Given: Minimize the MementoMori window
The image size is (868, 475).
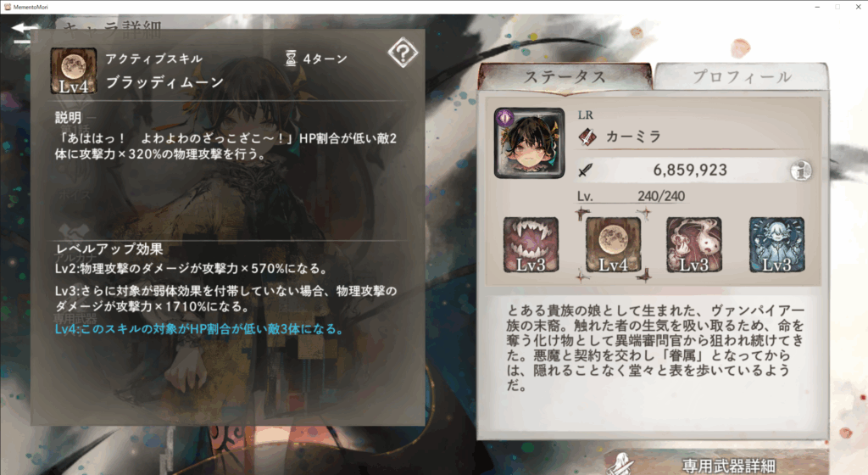Looking at the screenshot, I should 817,7.
